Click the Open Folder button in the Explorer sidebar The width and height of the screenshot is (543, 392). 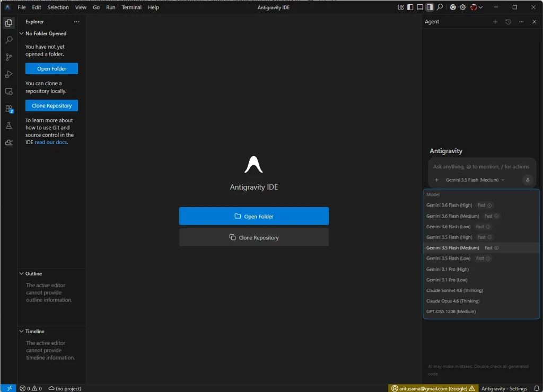[51, 68]
